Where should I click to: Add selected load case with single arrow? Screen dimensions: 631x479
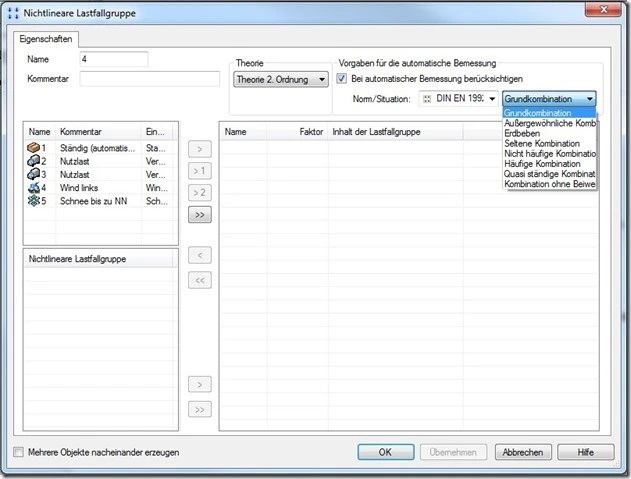click(x=200, y=149)
